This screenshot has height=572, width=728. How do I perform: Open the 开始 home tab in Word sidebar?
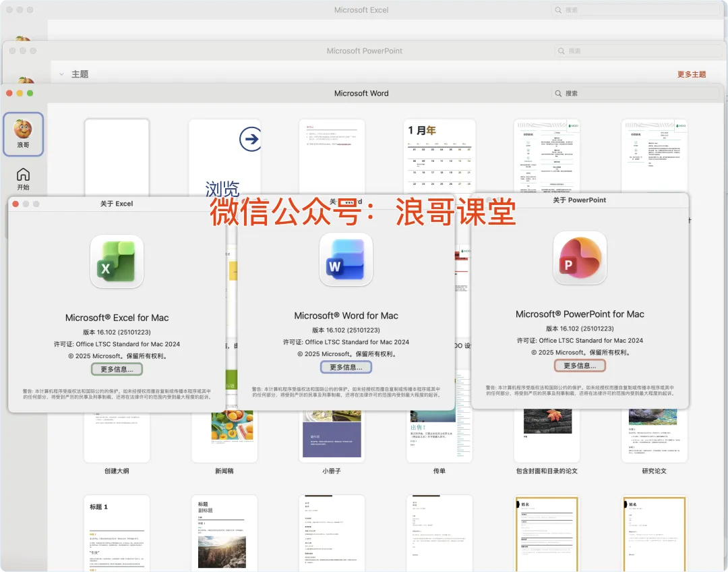coord(23,179)
